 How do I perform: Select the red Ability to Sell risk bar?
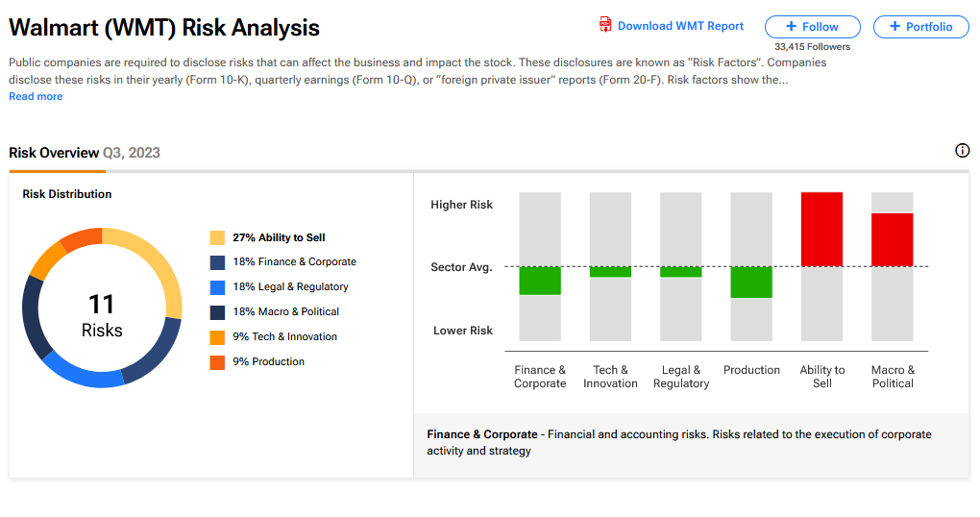[x=821, y=230]
